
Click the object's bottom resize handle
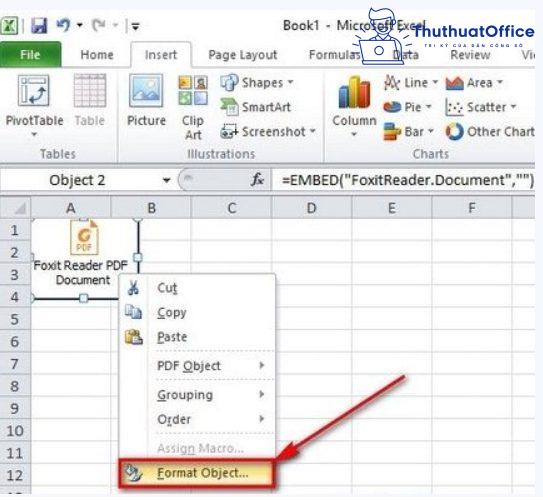(x=83, y=298)
